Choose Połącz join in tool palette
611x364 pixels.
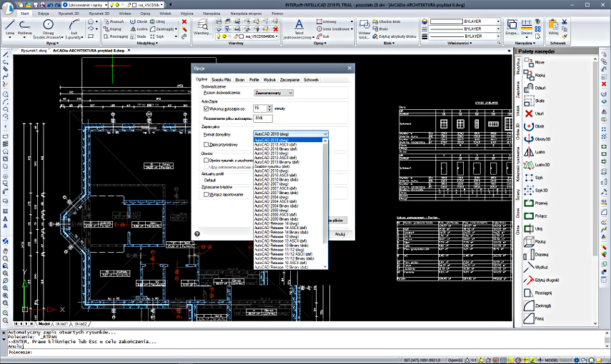(x=535, y=216)
